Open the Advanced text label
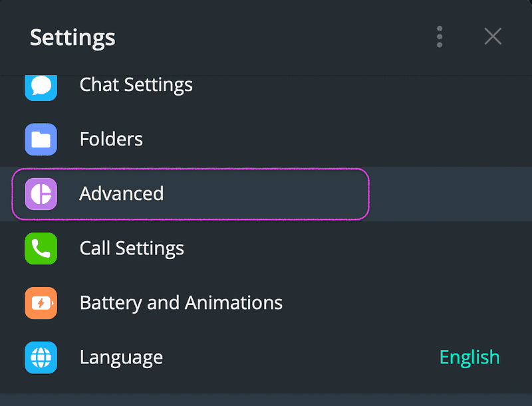The image size is (532, 406). point(122,194)
